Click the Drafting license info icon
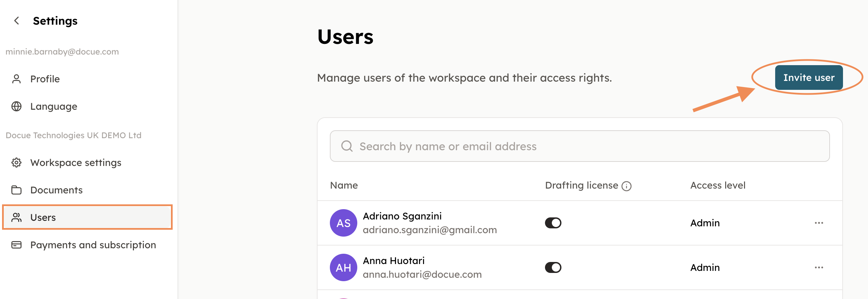Viewport: 868px width, 299px height. 626,186
